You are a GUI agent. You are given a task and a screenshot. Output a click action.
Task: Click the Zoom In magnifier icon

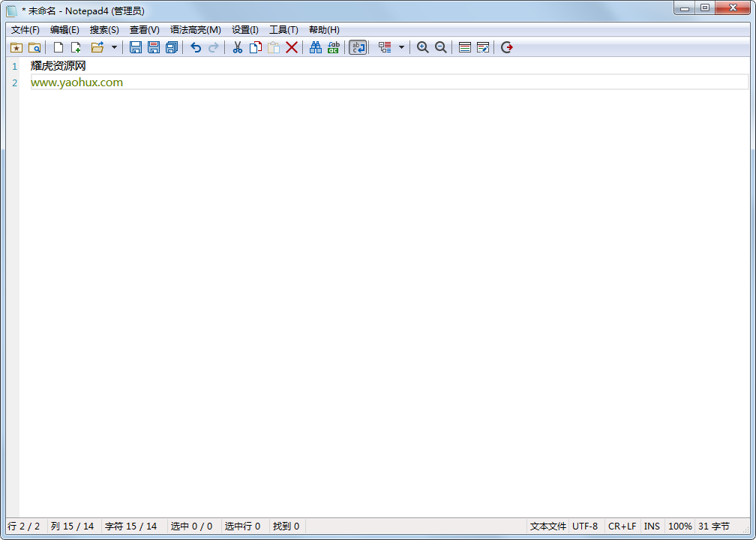423,47
